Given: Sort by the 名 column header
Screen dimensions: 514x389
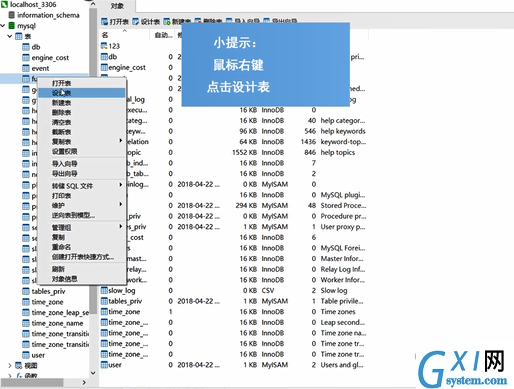Looking at the screenshot, I should click(124, 35).
